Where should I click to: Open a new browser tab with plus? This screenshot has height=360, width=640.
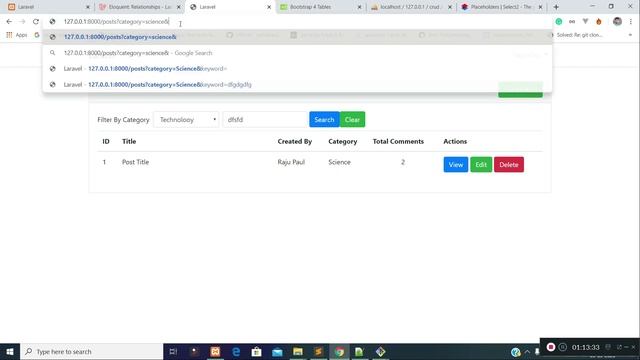click(x=556, y=7)
